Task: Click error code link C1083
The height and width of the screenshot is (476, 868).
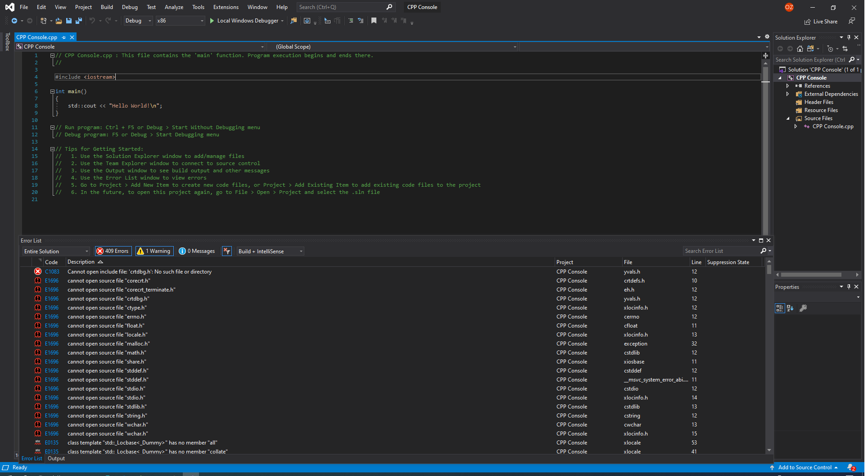Action: [x=52, y=272]
